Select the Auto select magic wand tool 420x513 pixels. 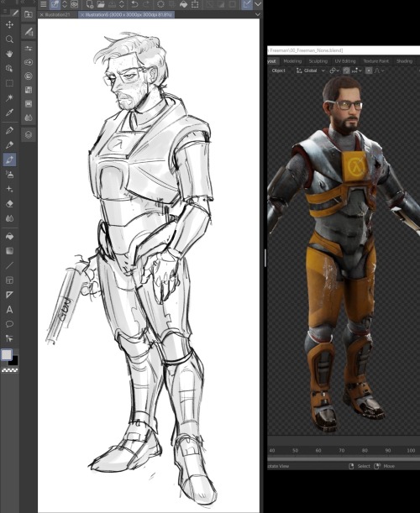click(9, 97)
